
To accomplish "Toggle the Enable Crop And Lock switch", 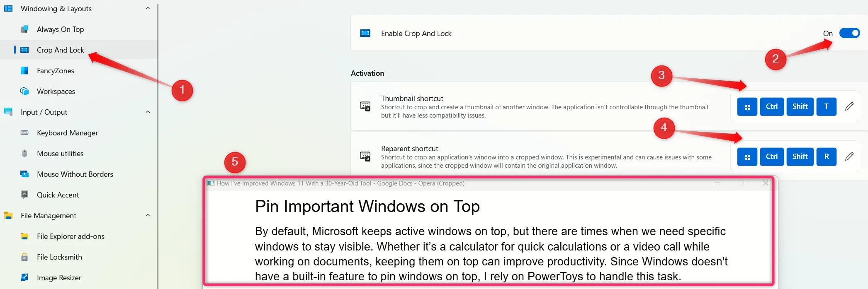I will coord(849,33).
